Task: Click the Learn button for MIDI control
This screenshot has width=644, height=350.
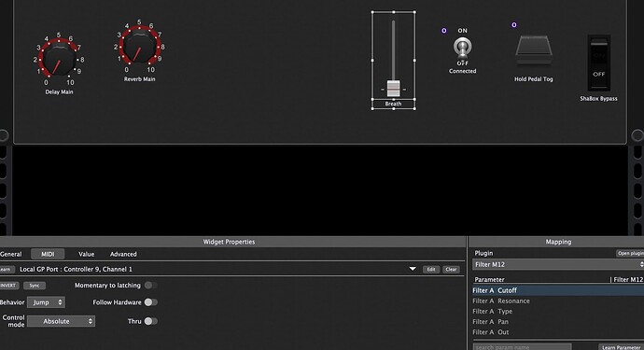Action: tap(6, 270)
